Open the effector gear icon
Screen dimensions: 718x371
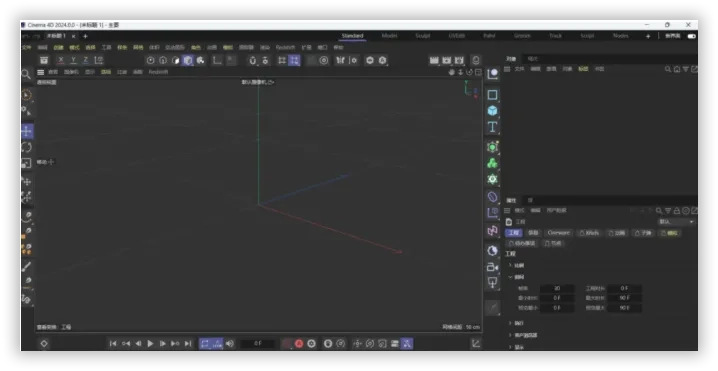point(492,179)
